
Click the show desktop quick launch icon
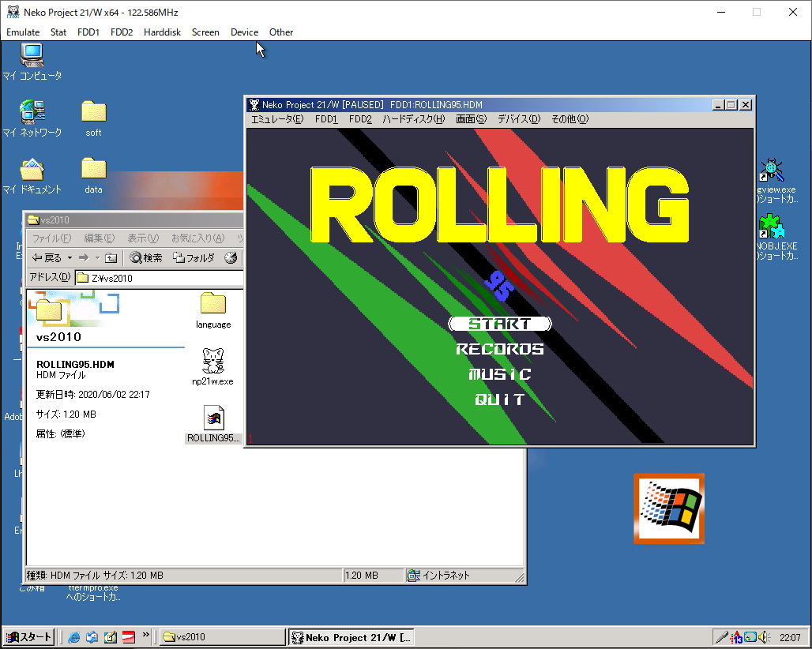tap(111, 637)
